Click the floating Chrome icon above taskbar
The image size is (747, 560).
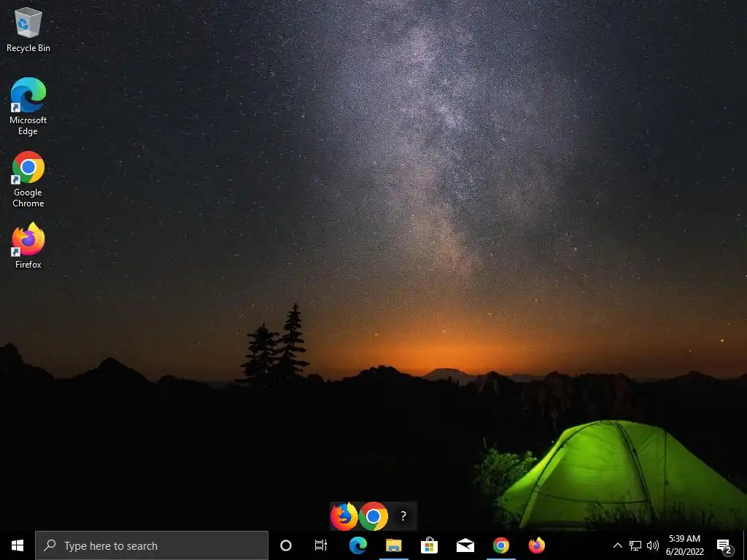pyautogui.click(x=373, y=516)
